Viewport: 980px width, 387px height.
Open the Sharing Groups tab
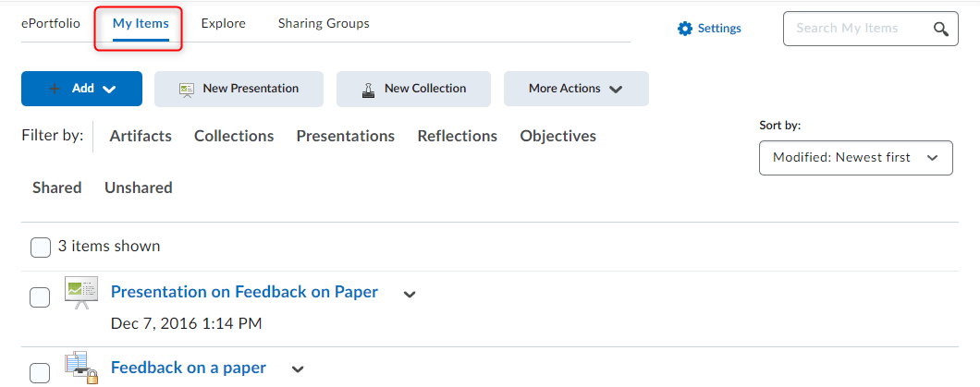pyautogui.click(x=324, y=24)
